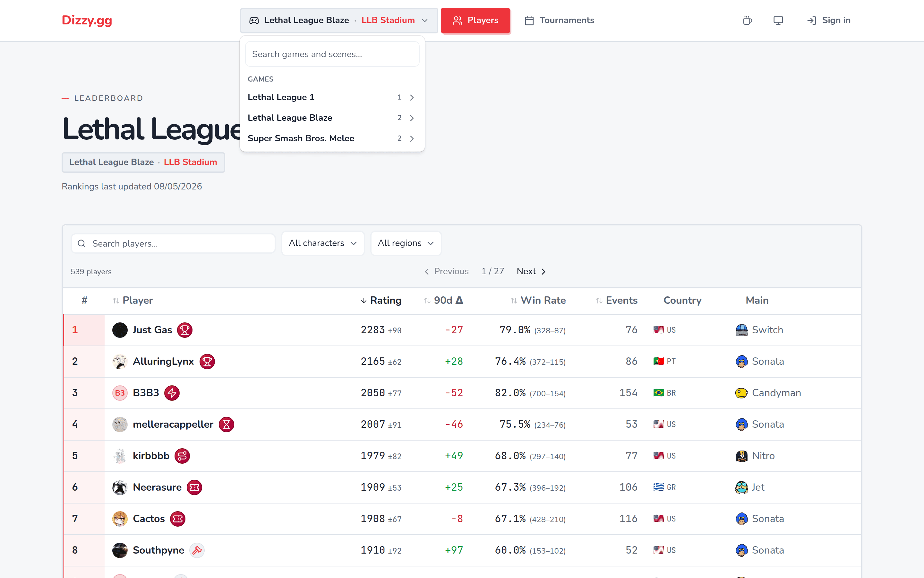This screenshot has width=924, height=578.
Task: Click the Search games and scenes field
Action: pyautogui.click(x=332, y=54)
